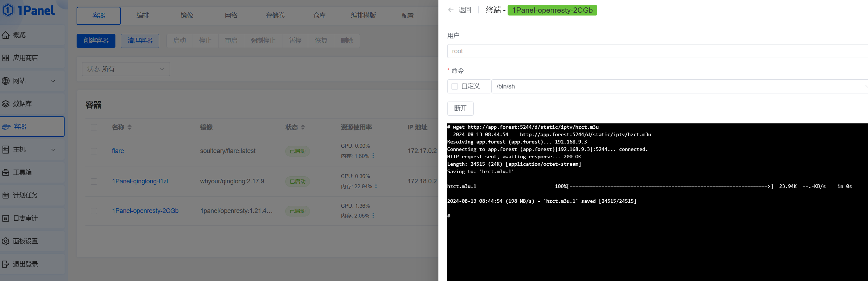Viewport: 868px width, 281px height.
Task: Click the whyour/qinglong:2.17.9 image cell
Action: click(232, 181)
